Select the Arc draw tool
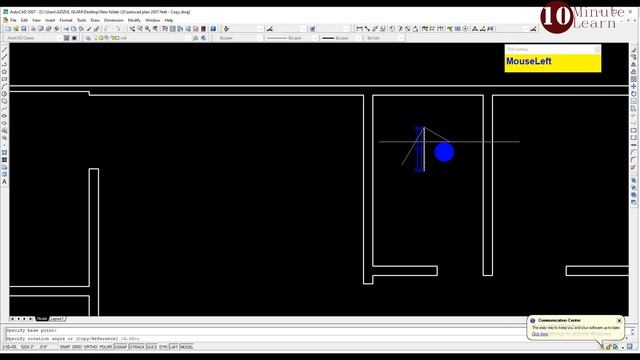The height and width of the screenshot is (360, 640). [4, 87]
